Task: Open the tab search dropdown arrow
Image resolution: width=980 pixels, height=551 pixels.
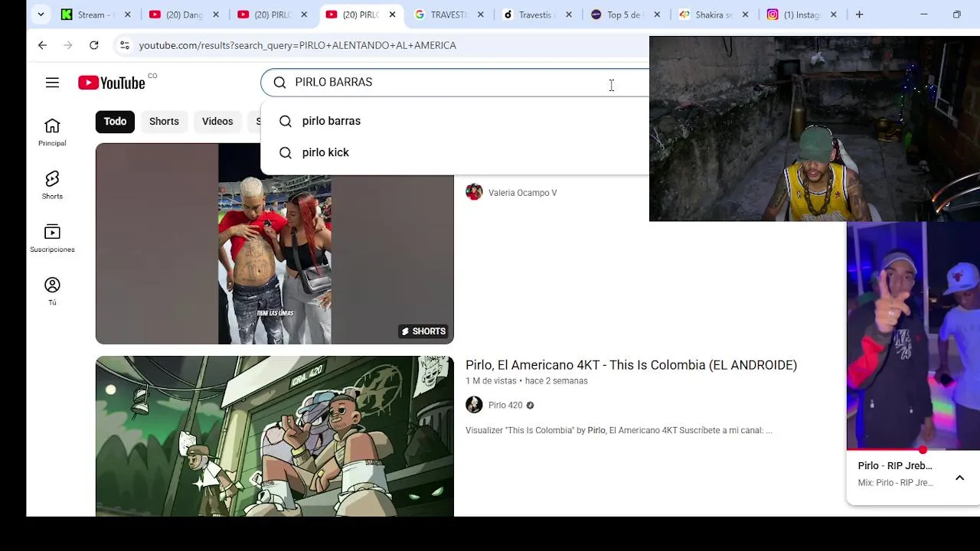Action: pos(41,15)
